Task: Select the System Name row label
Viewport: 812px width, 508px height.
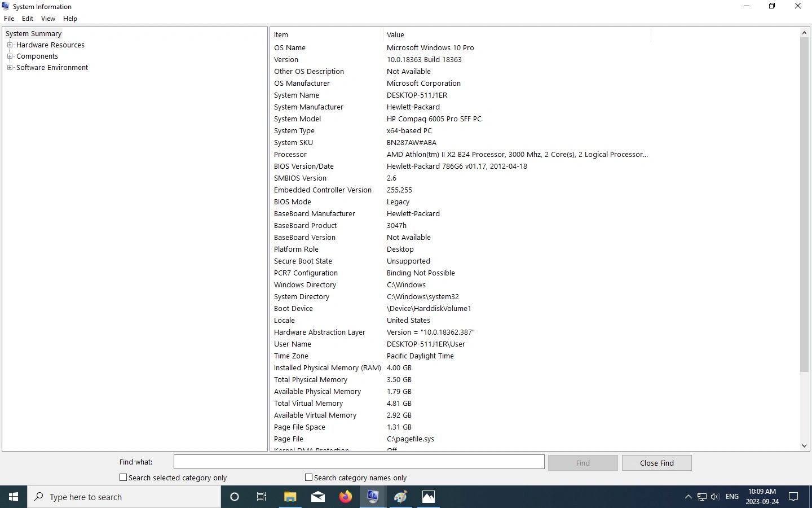Action: 297,95
